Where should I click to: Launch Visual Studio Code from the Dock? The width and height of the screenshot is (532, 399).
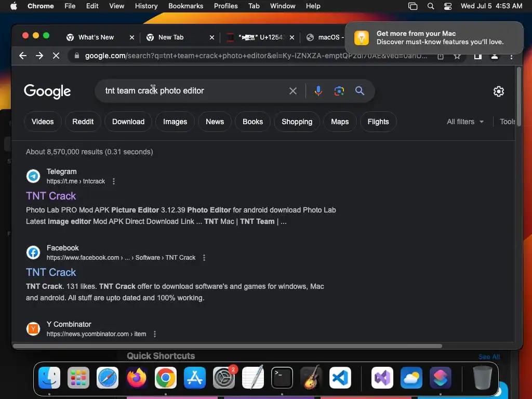pyautogui.click(x=340, y=378)
